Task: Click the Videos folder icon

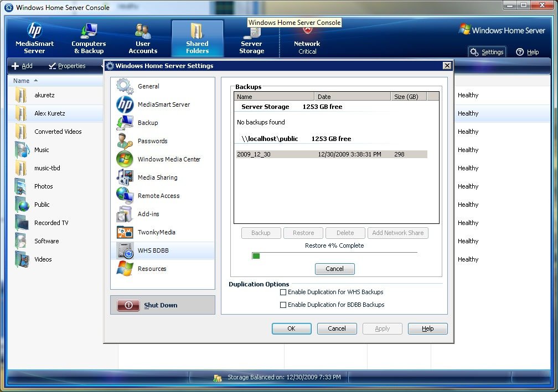Action: (22, 259)
